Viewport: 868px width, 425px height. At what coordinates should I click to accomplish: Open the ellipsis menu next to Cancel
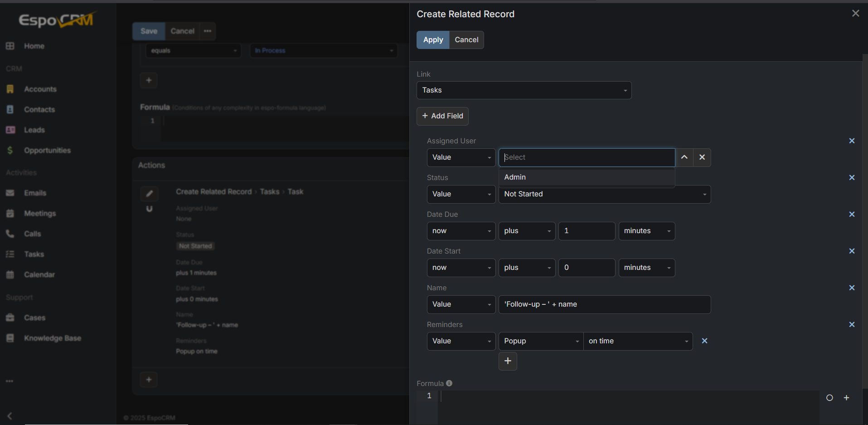(208, 31)
